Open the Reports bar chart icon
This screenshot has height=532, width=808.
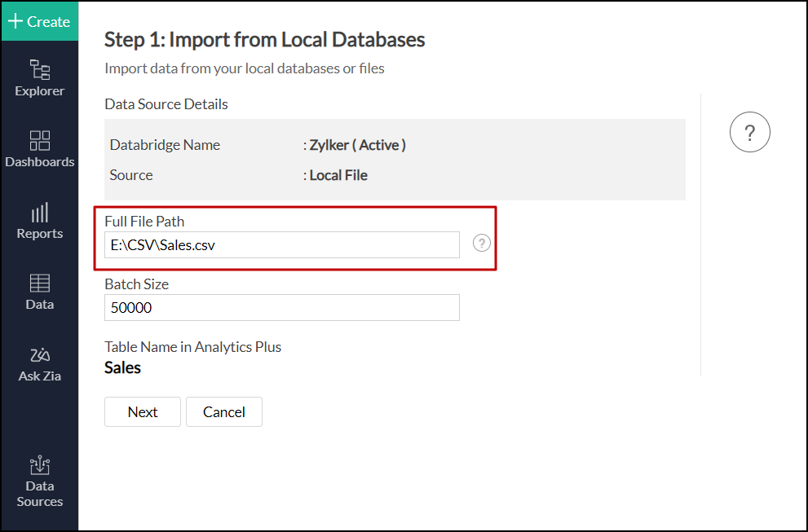[x=39, y=213]
